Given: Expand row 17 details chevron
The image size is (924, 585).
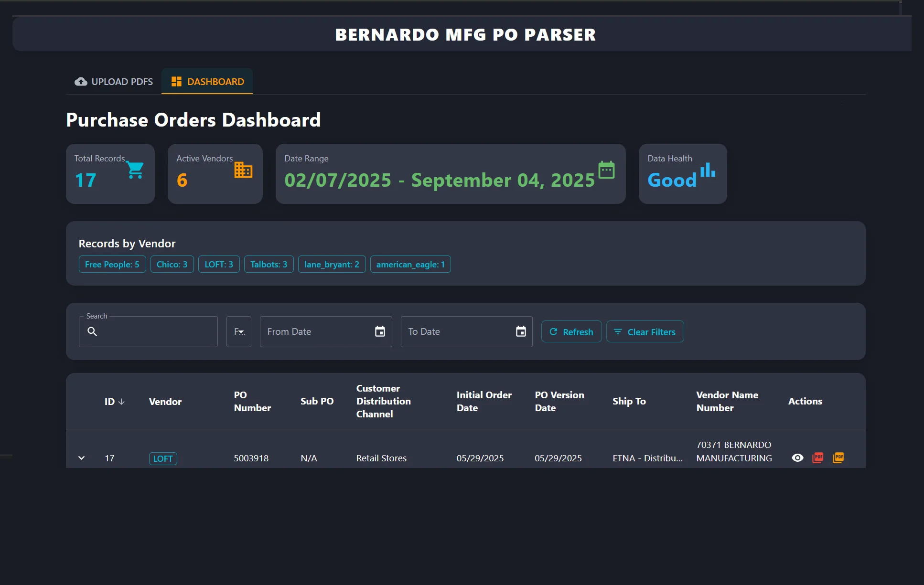Looking at the screenshot, I should pos(82,458).
